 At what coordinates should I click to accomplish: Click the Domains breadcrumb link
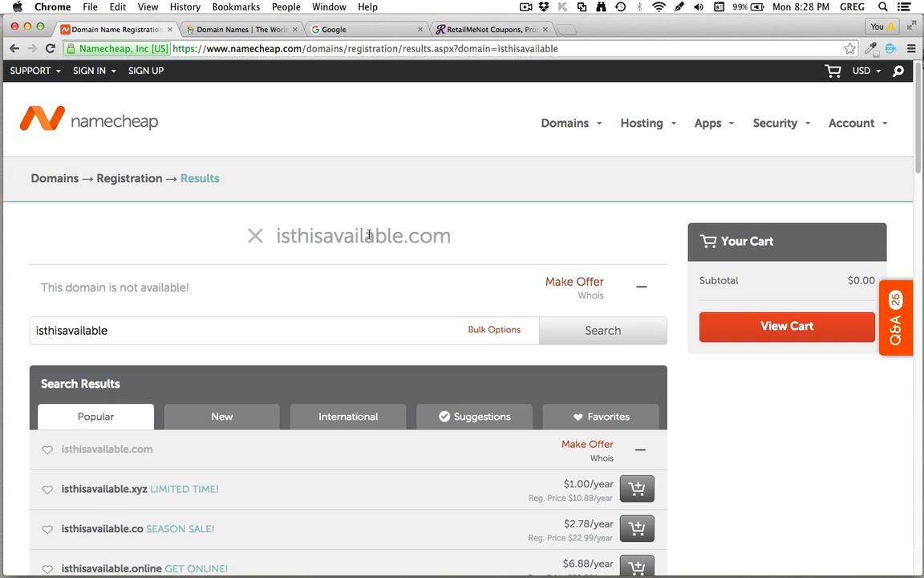click(x=55, y=178)
